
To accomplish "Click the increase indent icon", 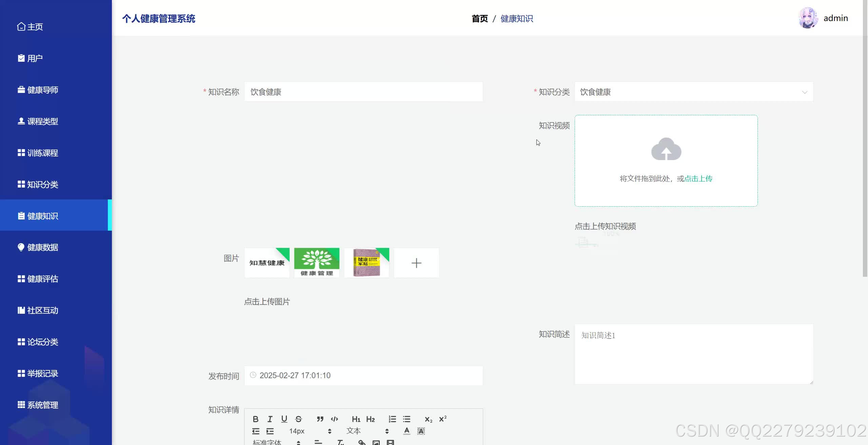I will pos(270,431).
